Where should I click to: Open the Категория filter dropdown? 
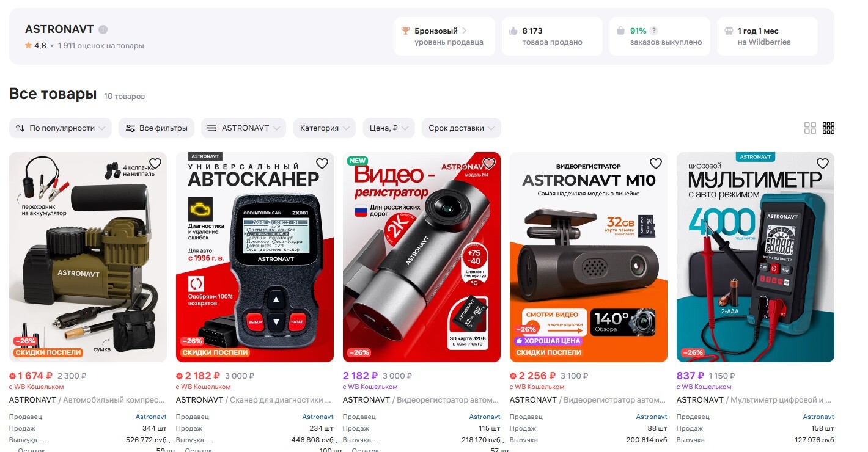click(x=325, y=128)
